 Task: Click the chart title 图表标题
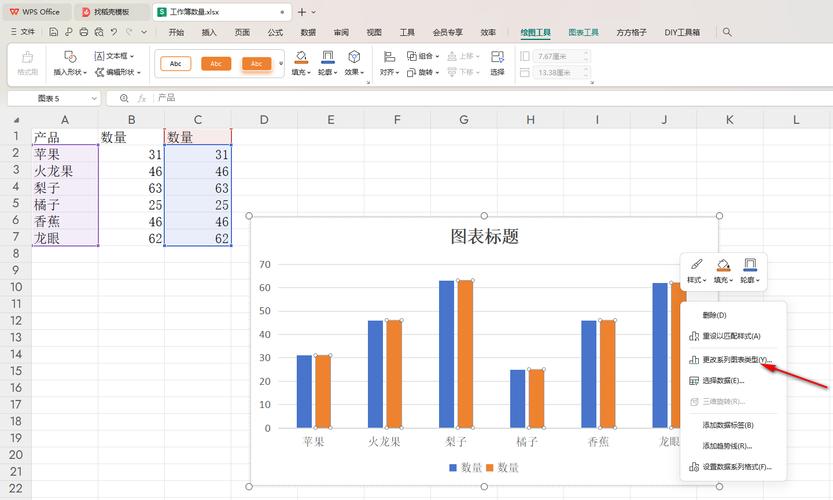484,236
